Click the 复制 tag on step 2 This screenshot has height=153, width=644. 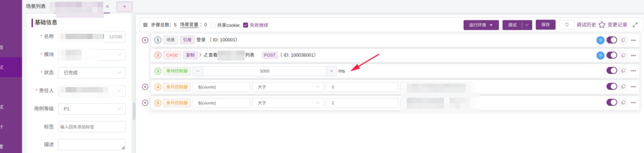pos(190,55)
